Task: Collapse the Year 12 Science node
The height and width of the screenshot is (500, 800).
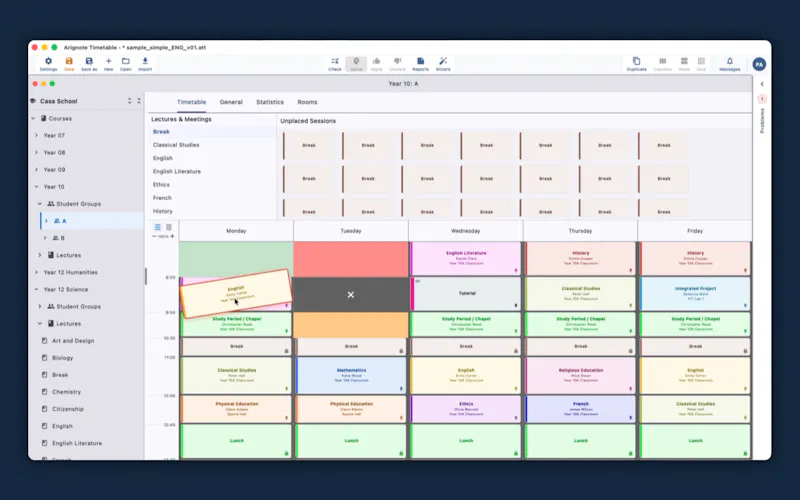Action: coord(36,289)
